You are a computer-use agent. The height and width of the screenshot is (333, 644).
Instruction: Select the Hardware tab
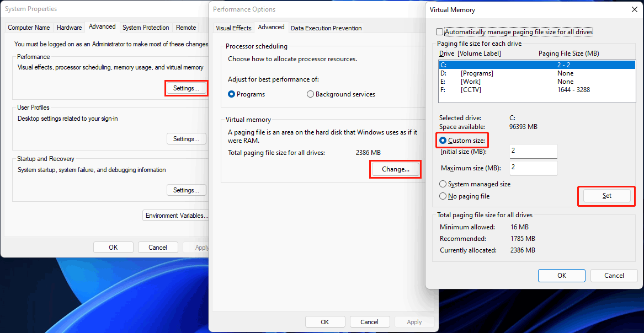(x=69, y=27)
